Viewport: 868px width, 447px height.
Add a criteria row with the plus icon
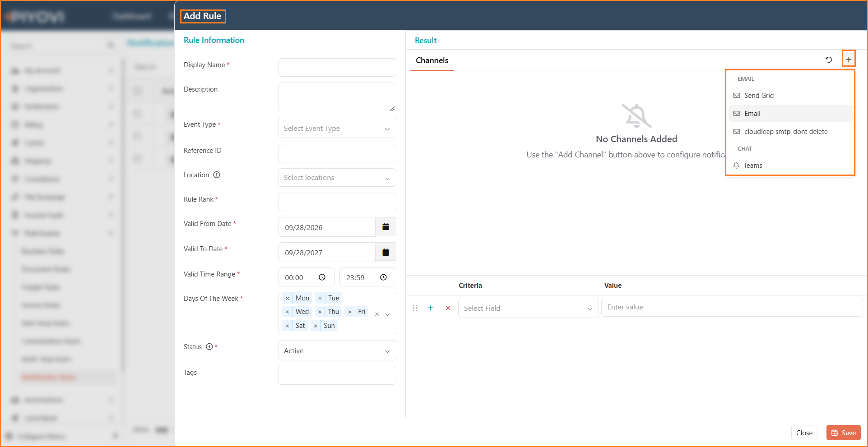(x=431, y=308)
